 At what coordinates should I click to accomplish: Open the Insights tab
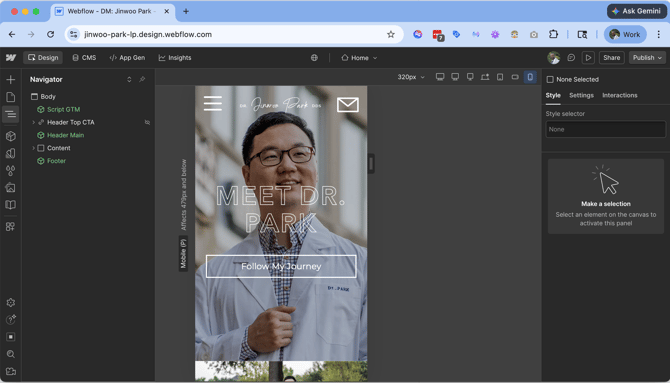click(175, 58)
